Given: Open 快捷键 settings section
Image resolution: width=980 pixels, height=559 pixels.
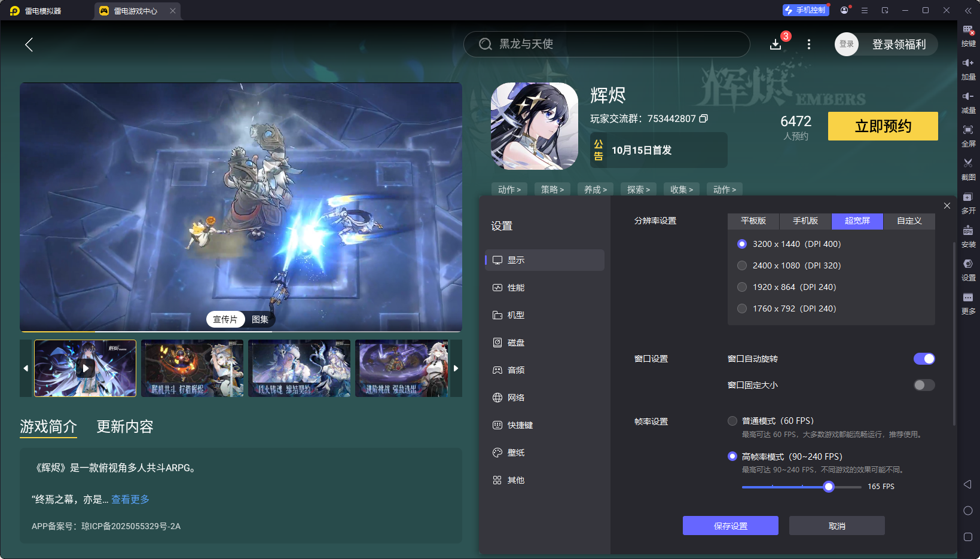Looking at the screenshot, I should pyautogui.click(x=545, y=425).
